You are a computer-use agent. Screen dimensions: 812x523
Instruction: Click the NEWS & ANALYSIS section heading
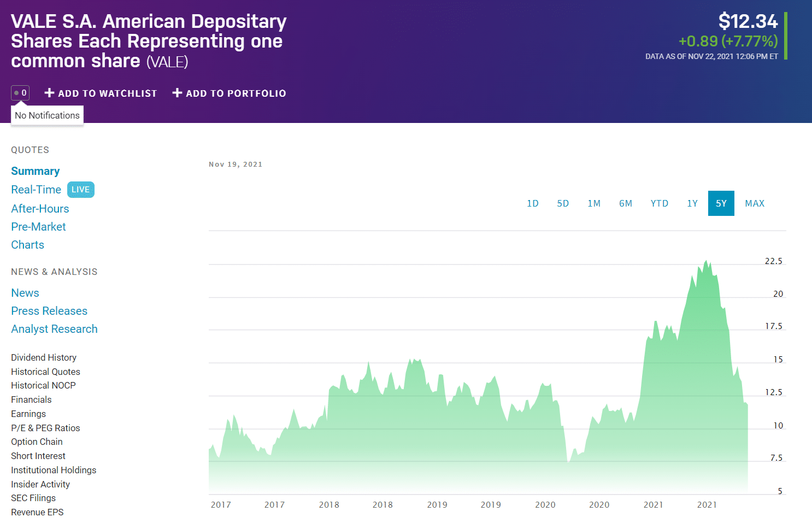[54, 272]
